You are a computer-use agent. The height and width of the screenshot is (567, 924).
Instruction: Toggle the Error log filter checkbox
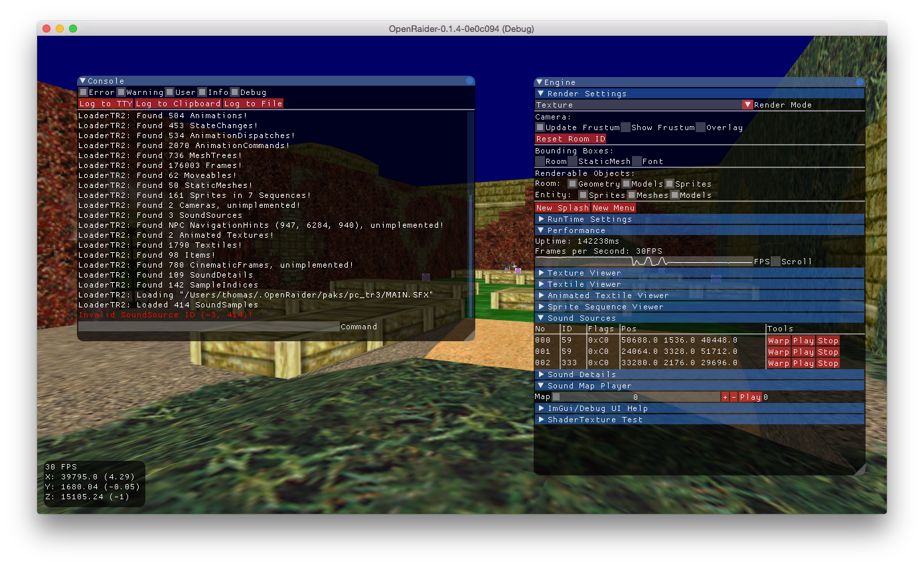coord(83,92)
